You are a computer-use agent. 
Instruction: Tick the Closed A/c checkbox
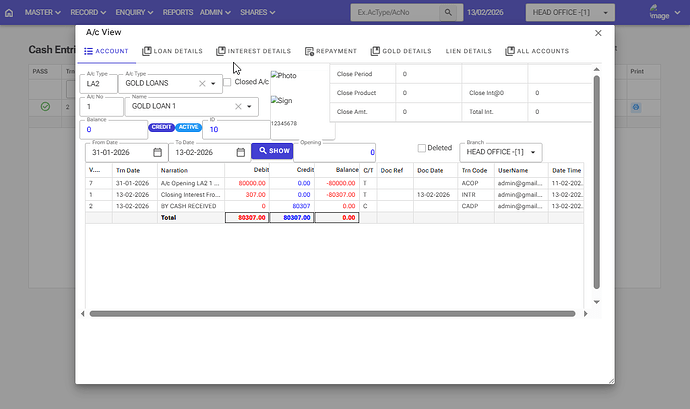[228, 83]
